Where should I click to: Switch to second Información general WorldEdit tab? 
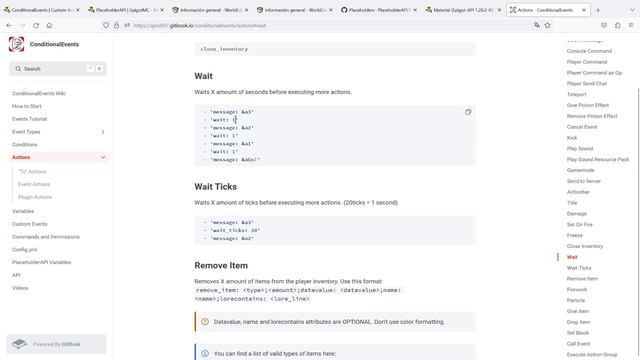click(x=294, y=10)
